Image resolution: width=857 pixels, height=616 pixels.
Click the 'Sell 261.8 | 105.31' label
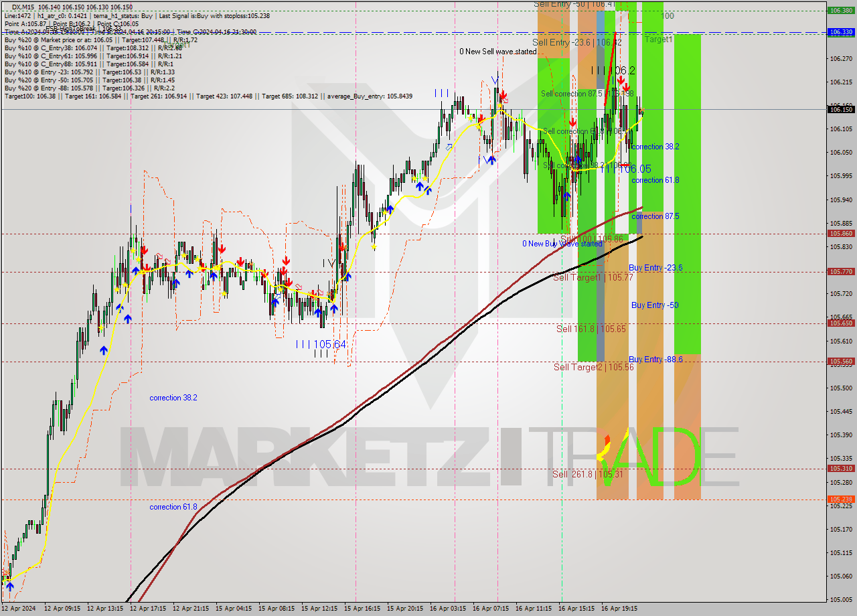pyautogui.click(x=587, y=474)
